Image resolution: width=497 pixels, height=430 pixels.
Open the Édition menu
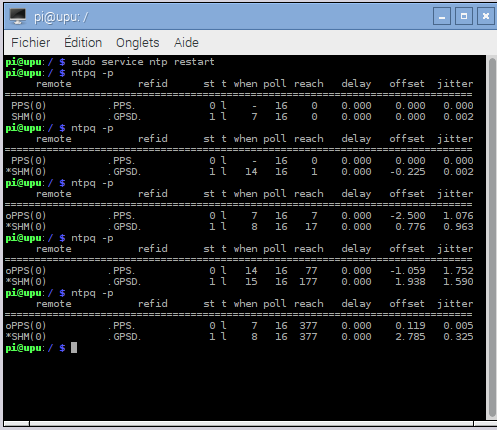[x=83, y=43]
